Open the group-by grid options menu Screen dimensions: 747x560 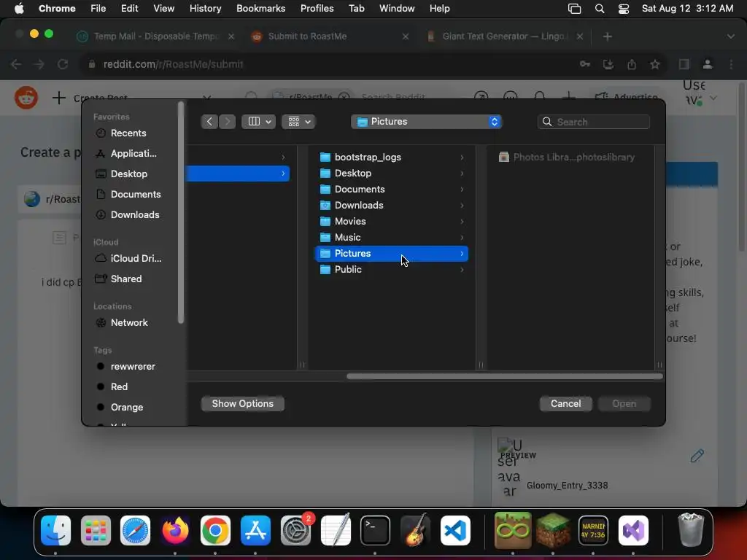pos(298,122)
